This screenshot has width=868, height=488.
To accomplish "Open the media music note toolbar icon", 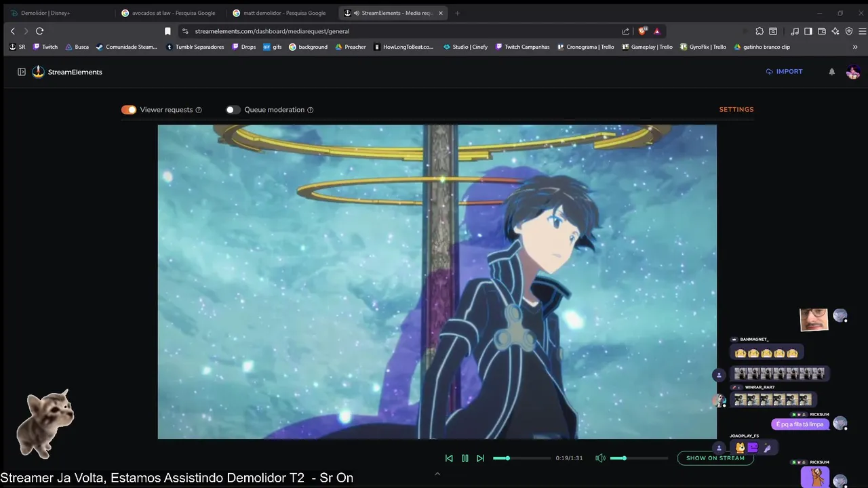I will (x=795, y=31).
